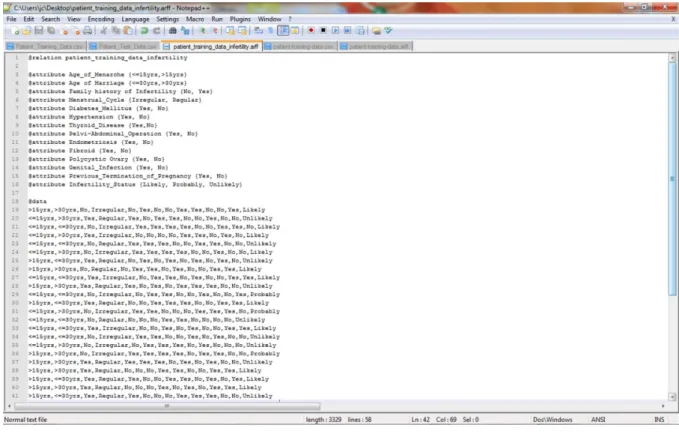Run the macro multiple times icon
The width and height of the screenshot is (679, 437).
(x=347, y=31)
